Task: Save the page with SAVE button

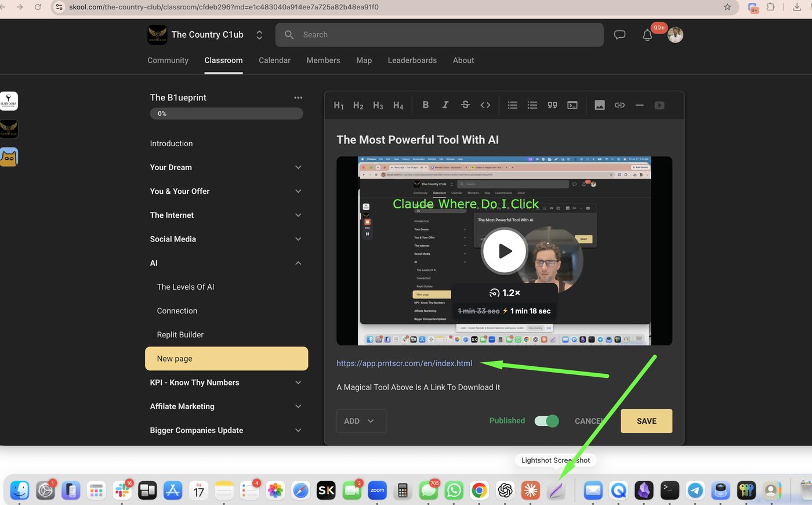Action: (x=647, y=421)
